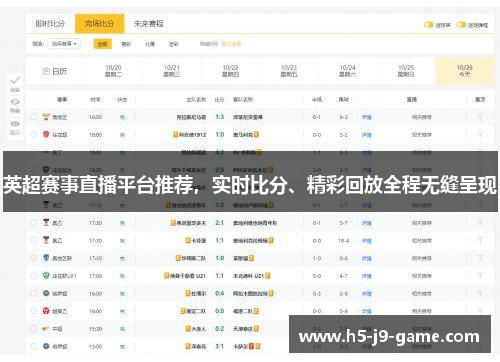Pin the 17:30 2:1 match to top
The height and width of the screenshot is (362, 500).
[x=480, y=223]
